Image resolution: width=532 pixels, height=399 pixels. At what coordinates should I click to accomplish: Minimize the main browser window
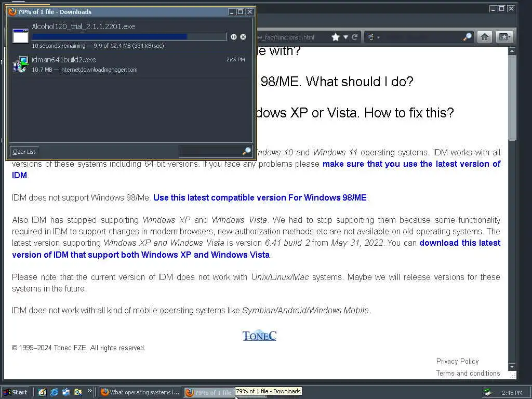pyautogui.click(x=493, y=9)
